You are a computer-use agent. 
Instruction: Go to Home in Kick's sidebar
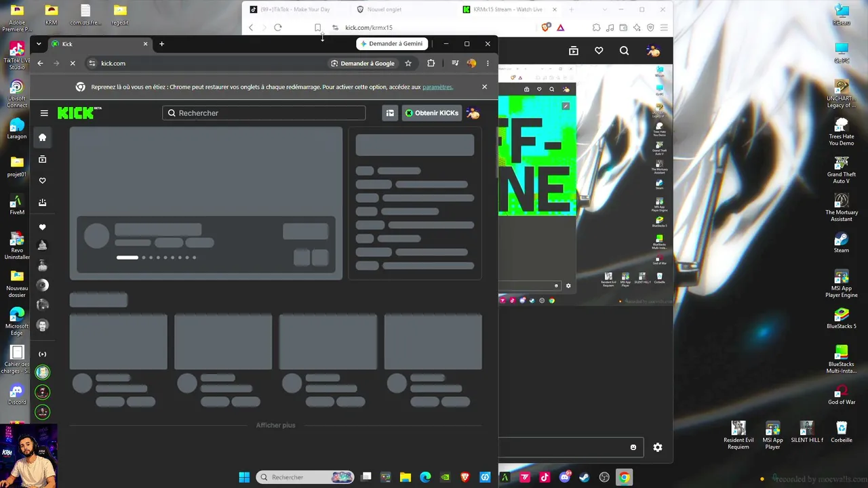42,138
